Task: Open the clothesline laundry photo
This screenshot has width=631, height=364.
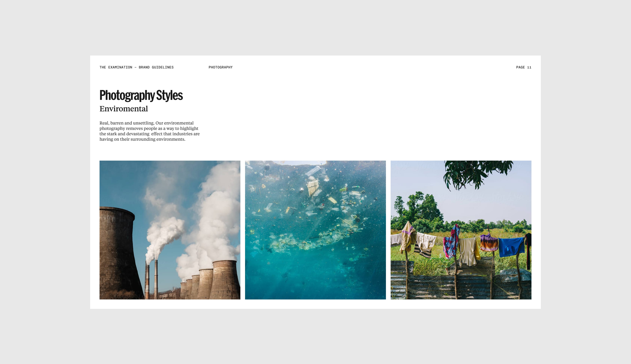Action: 461,230
